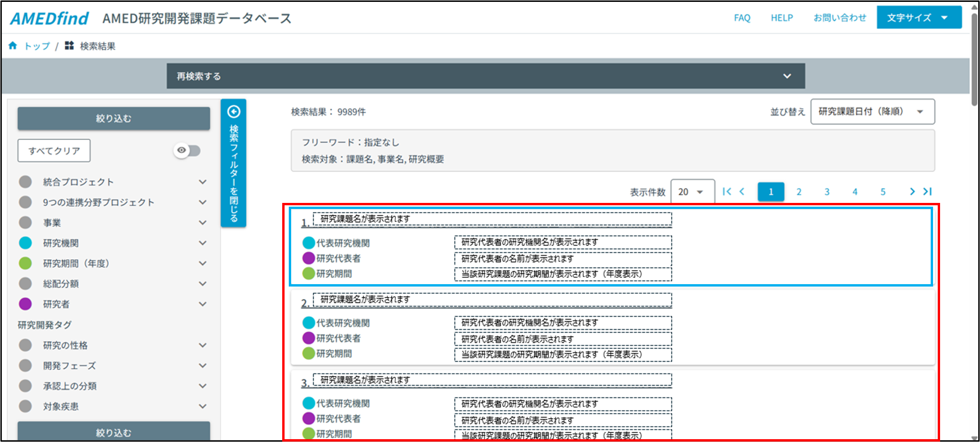Go to the first results page icon

coord(727,192)
